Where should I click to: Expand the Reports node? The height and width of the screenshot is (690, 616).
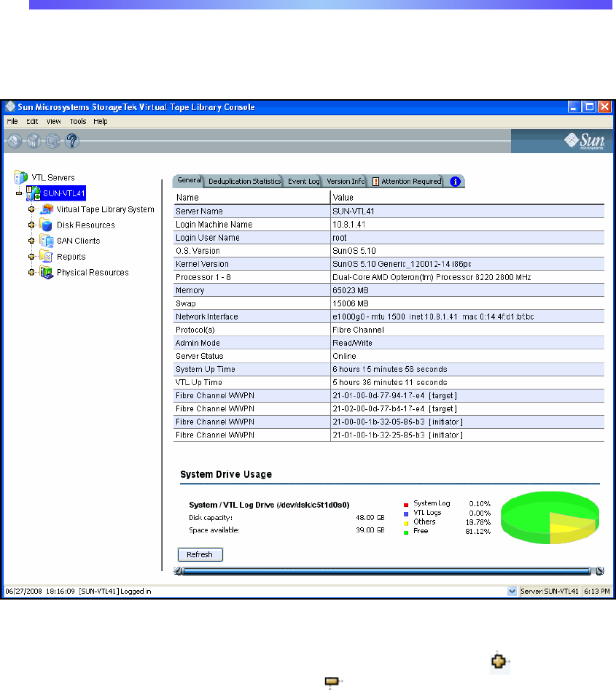[x=31, y=257]
